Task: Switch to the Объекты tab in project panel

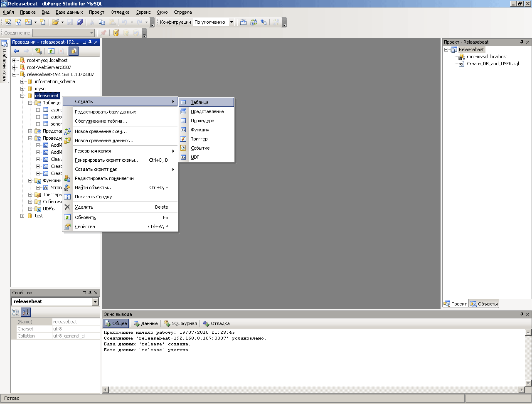Action: (x=484, y=304)
